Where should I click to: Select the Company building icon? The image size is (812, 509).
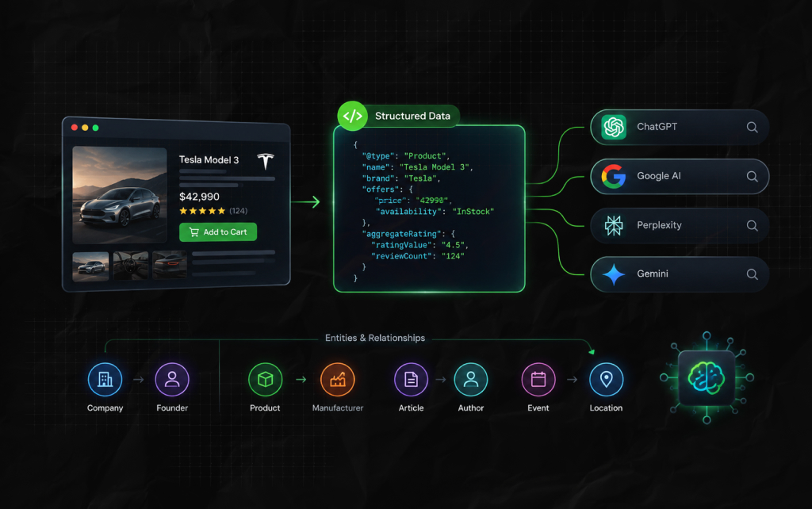click(105, 380)
